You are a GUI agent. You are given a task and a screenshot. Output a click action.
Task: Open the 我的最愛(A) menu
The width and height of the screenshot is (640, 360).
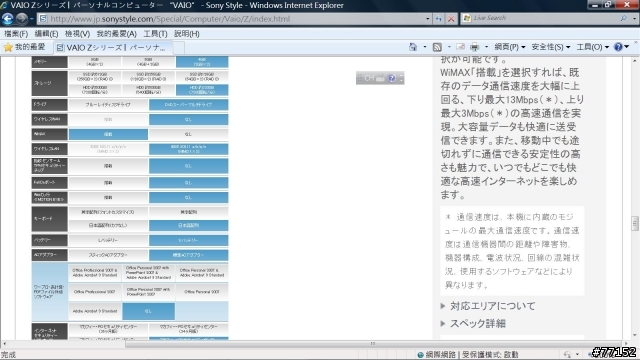pyautogui.click(x=116, y=34)
